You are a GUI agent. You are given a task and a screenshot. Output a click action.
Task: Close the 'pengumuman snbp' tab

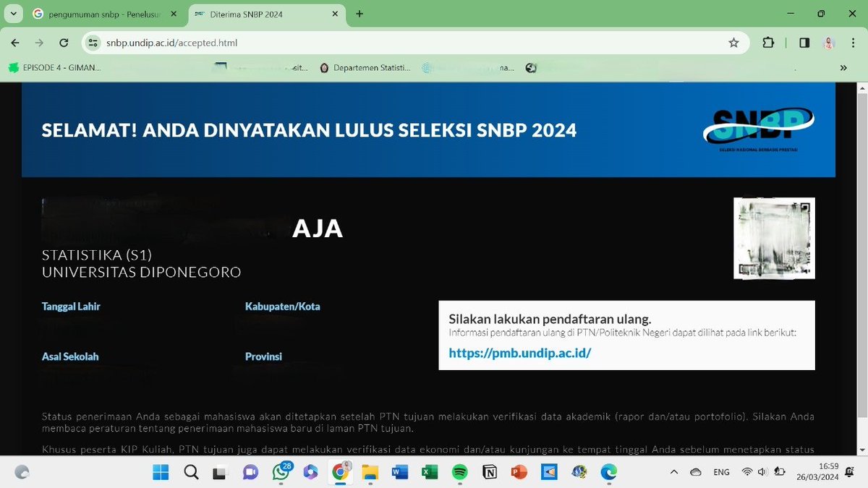coord(173,14)
